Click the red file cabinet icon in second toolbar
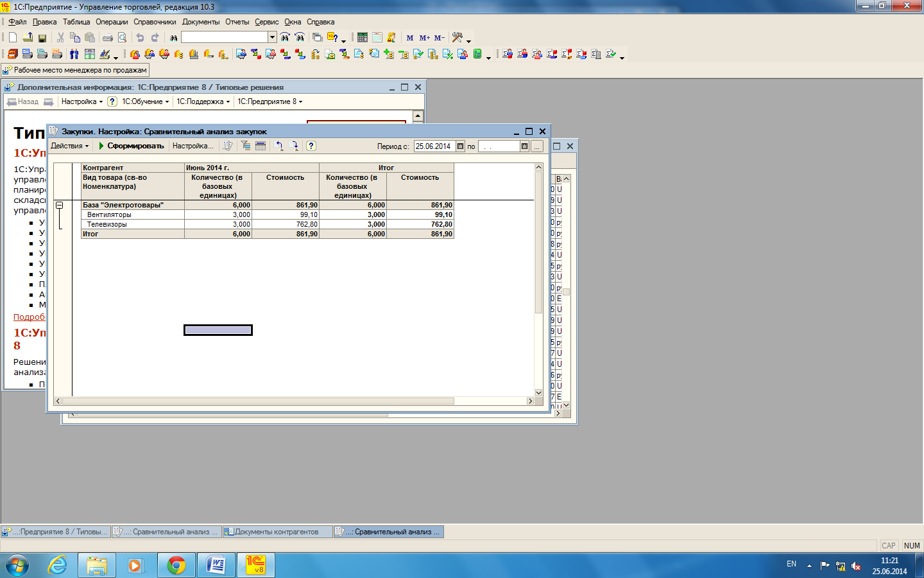Image resolution: width=924 pixels, height=578 pixels. pos(13,54)
